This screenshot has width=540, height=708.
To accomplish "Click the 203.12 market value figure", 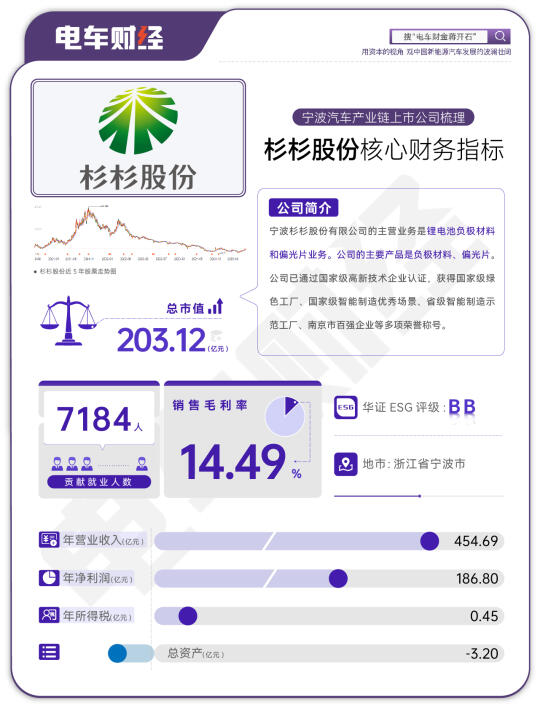I will pos(162,340).
